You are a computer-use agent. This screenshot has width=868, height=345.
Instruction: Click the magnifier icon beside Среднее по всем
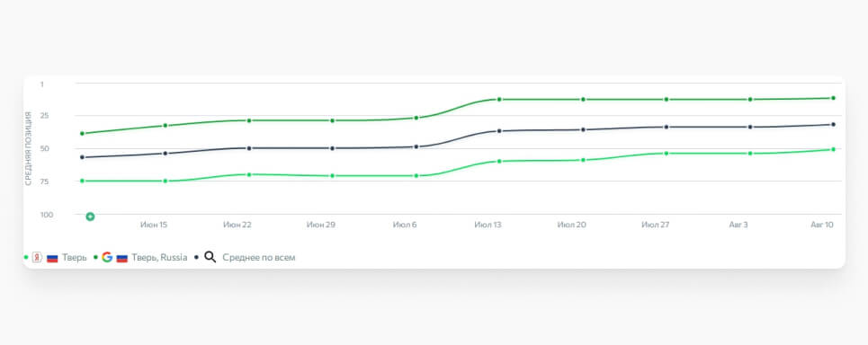tap(210, 257)
